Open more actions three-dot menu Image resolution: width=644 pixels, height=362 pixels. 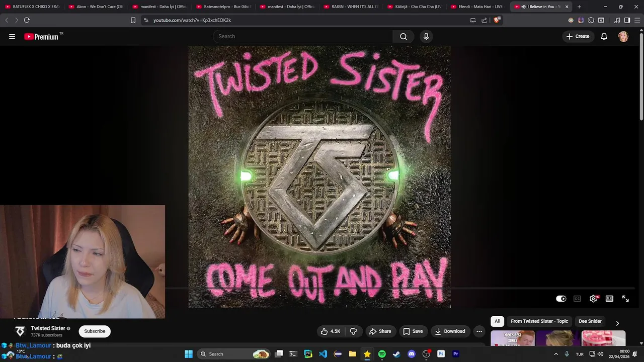click(x=479, y=331)
